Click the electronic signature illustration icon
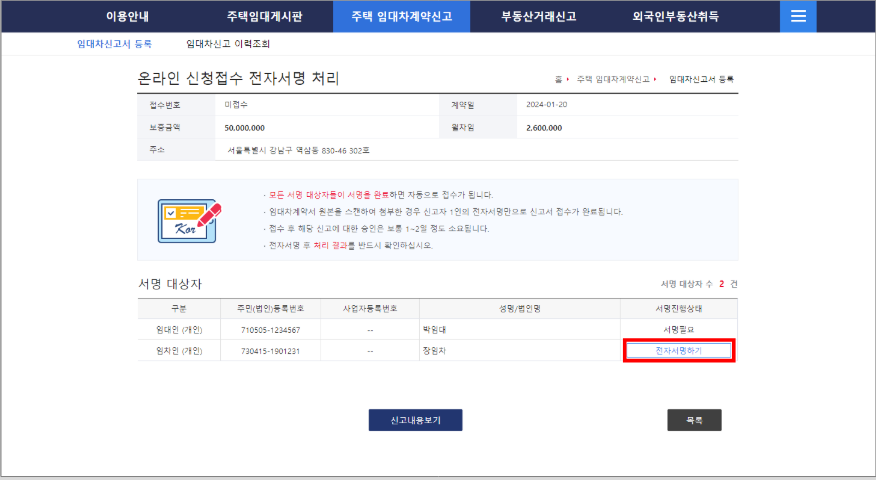876x480 pixels. (x=189, y=221)
